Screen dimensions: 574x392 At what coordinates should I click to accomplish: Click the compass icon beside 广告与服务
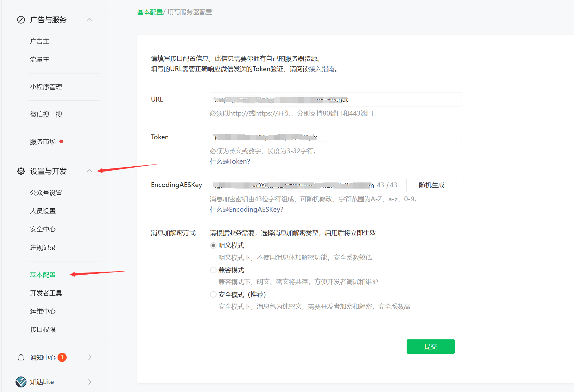pos(20,19)
